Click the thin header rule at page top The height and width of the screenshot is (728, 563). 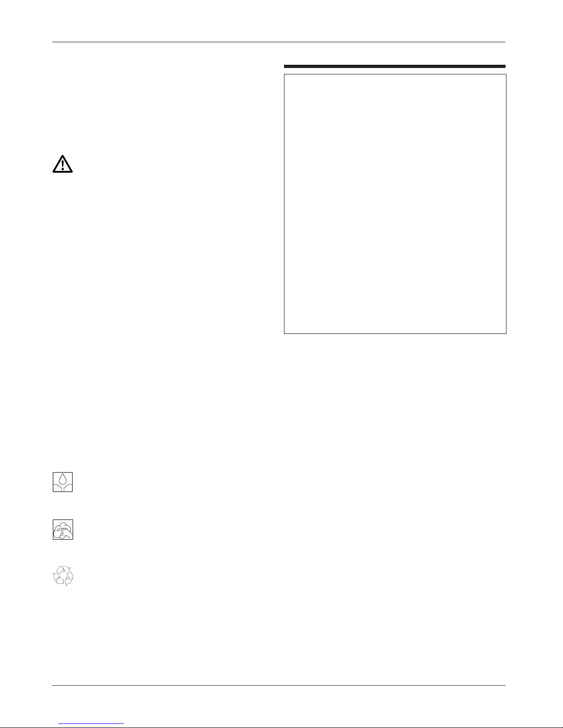[279, 42]
